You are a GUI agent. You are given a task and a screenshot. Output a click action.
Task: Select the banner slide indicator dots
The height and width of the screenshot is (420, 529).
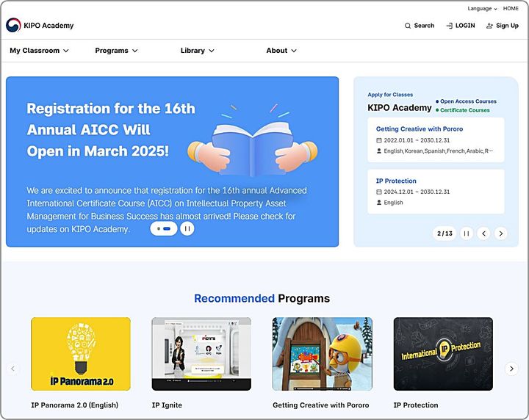[164, 228]
